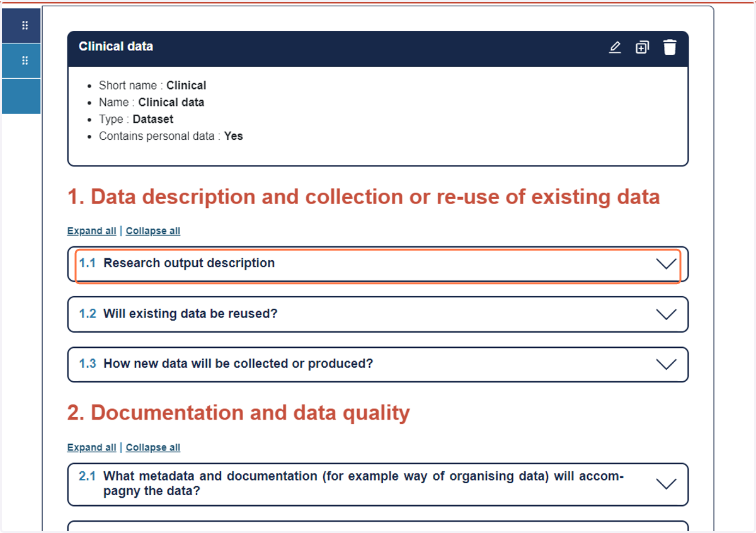Collapse all questions in section 1

point(153,231)
